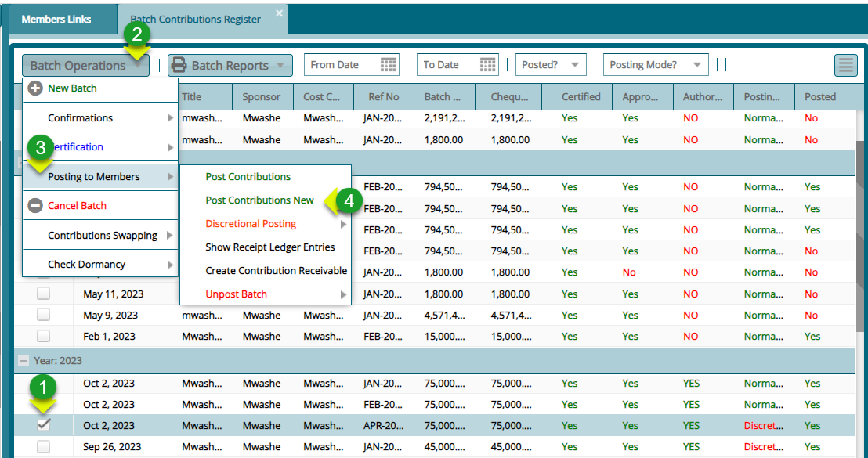Viewport: 868px width, 458px height.
Task: Click the Batch Operations button
Action: (77, 64)
